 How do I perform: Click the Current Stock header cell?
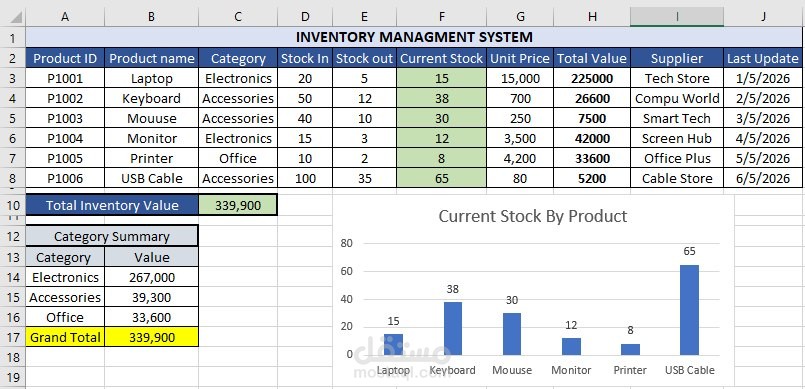pyautogui.click(x=442, y=59)
